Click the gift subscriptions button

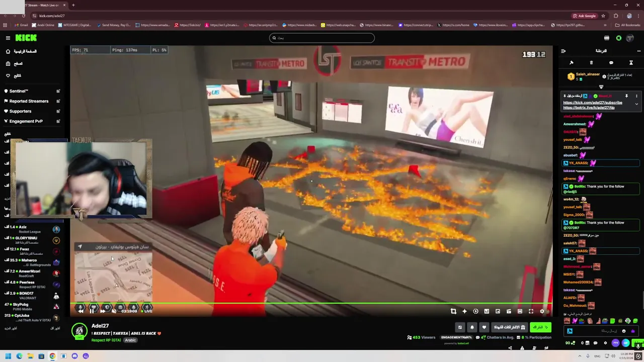[509, 327]
